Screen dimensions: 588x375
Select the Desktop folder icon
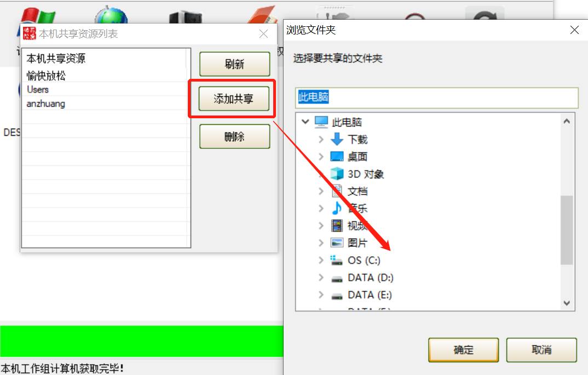(337, 157)
